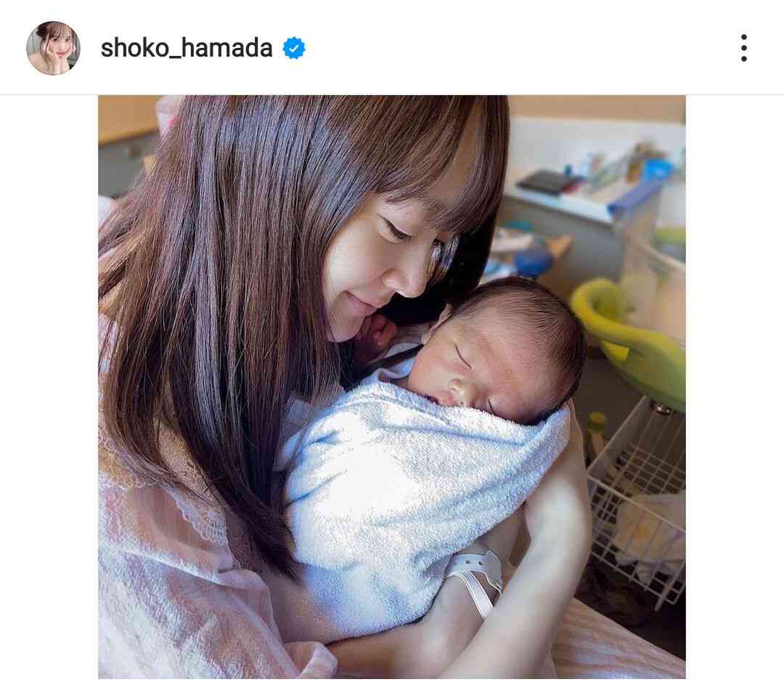784x682 pixels.
Task: Open the three-dot more options menu
Action: (x=744, y=48)
